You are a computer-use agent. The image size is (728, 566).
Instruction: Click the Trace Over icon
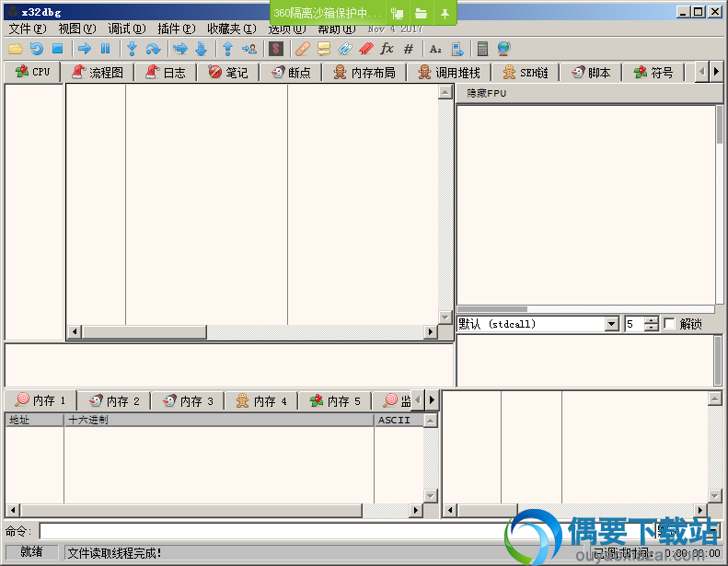pyautogui.click(x=201, y=48)
